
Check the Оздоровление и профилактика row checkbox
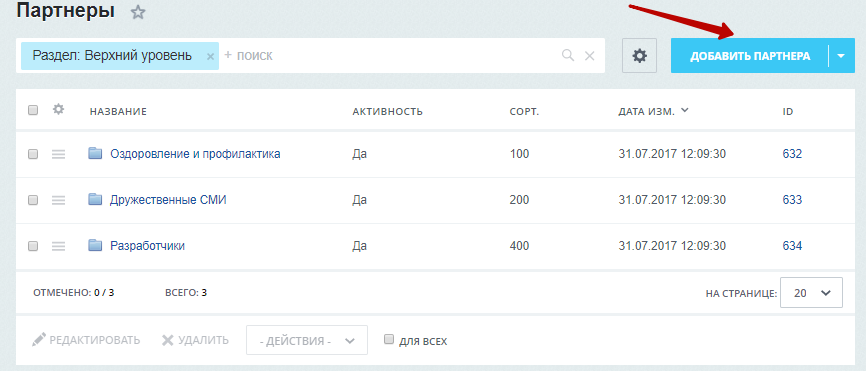tap(33, 155)
